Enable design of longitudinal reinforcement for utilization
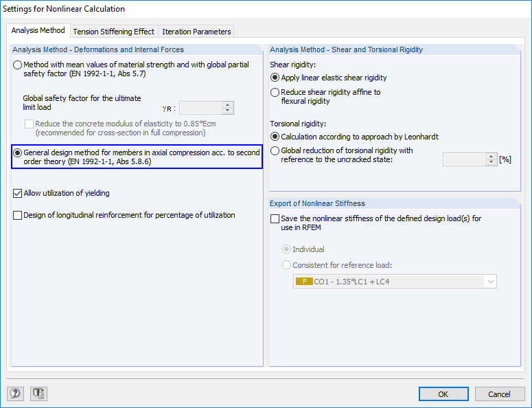This screenshot has width=532, height=408. [18, 216]
